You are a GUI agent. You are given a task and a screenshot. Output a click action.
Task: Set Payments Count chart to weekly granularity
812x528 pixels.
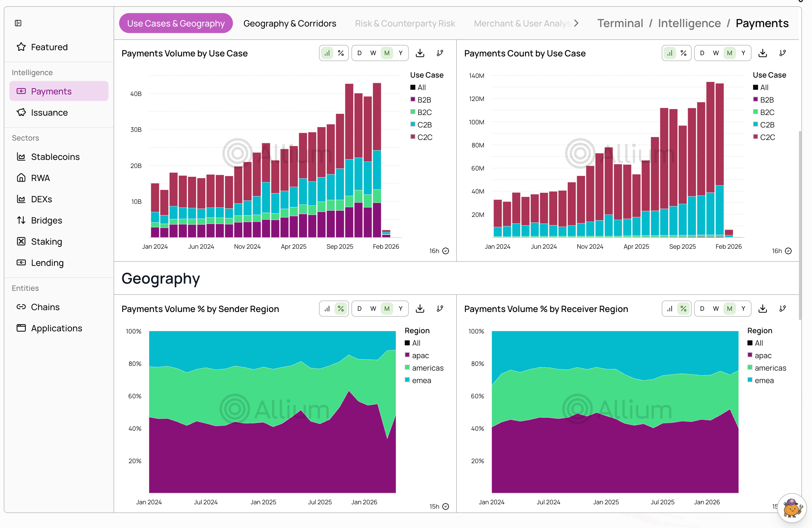pyautogui.click(x=715, y=53)
